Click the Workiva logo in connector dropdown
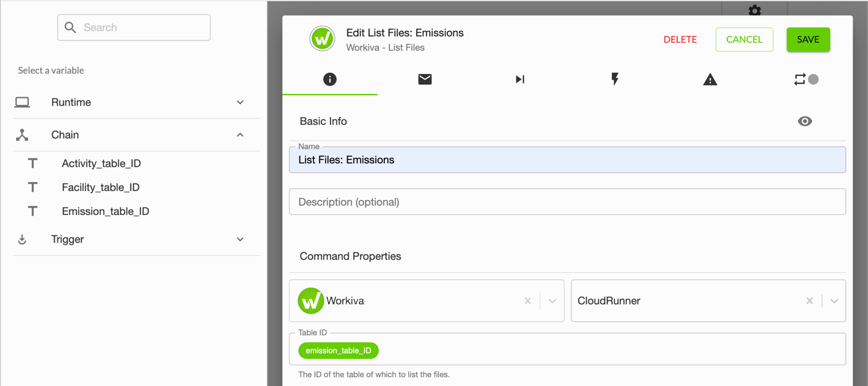The width and height of the screenshot is (868, 386). click(311, 300)
